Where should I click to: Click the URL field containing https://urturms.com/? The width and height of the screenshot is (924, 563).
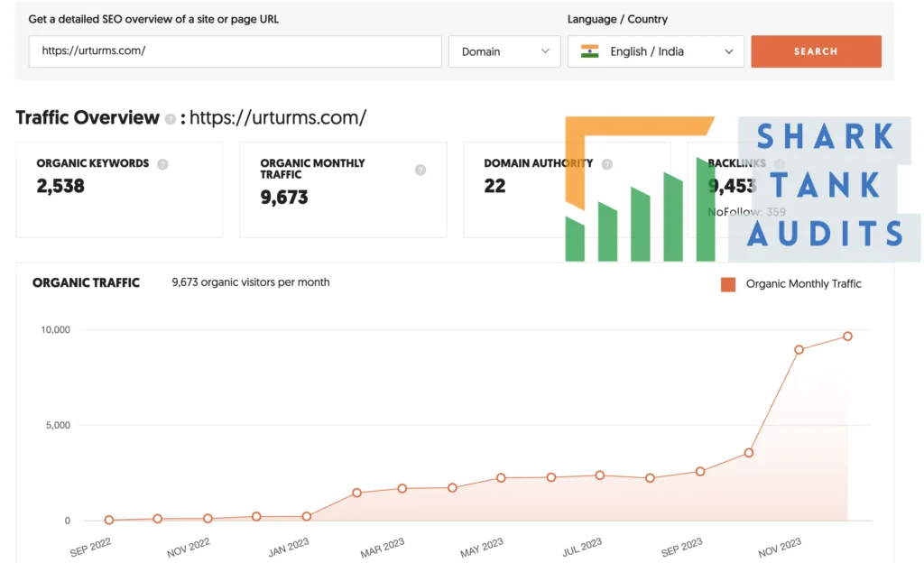(236, 51)
